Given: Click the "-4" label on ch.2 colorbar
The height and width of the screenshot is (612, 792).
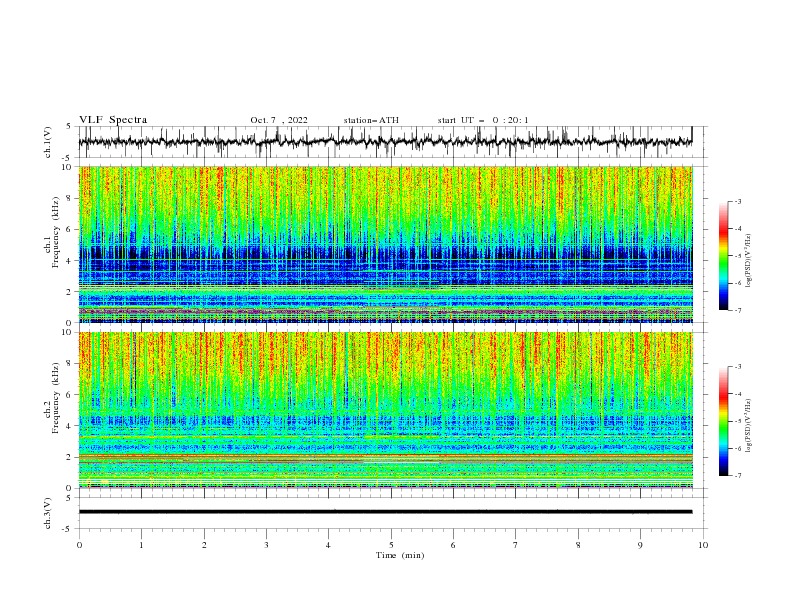Looking at the screenshot, I should tap(738, 394).
